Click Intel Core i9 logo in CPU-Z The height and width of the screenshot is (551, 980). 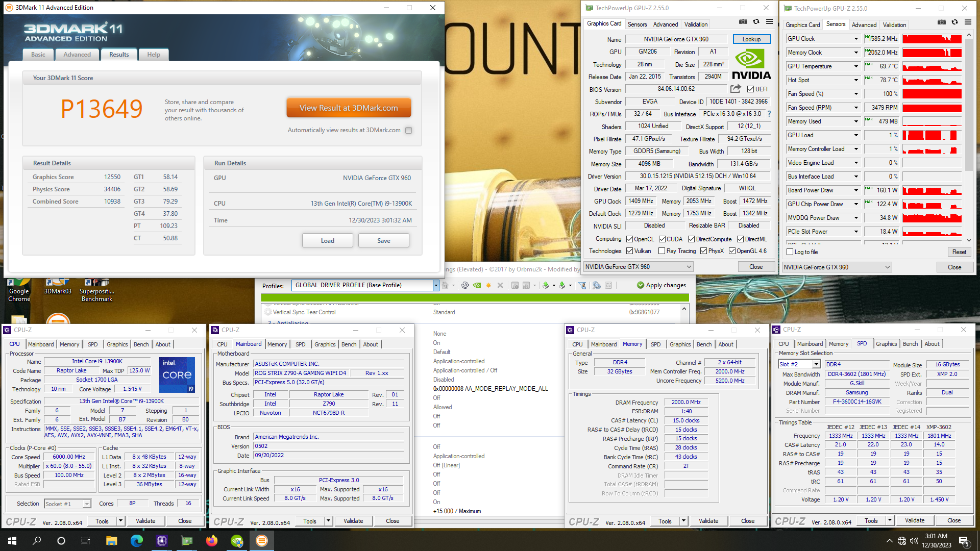point(177,375)
